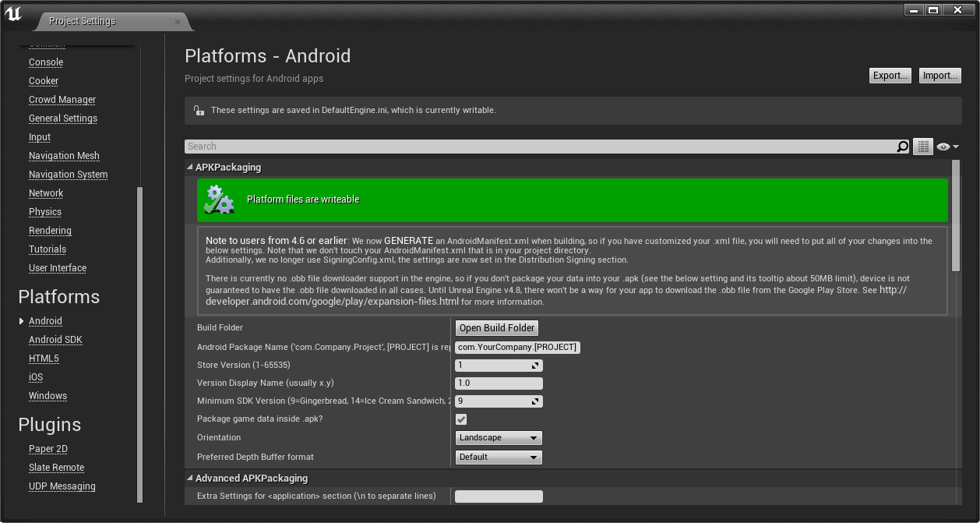This screenshot has height=523, width=980.
Task: Toggle Package game data inside .apk checkbox
Action: (461, 419)
